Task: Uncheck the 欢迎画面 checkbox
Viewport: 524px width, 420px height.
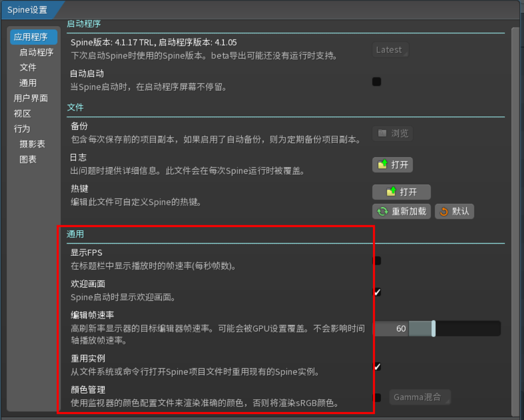Action: 377,292
